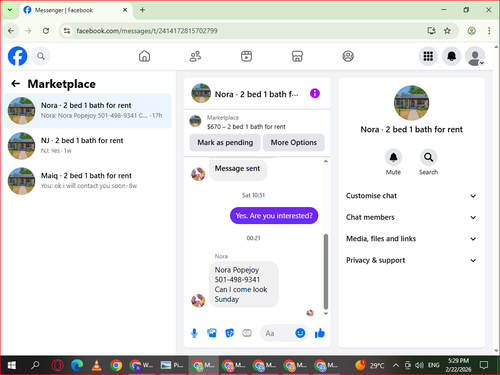500x375 pixels.
Task: Click the Nora Popejoy message bubble
Action: (x=244, y=284)
